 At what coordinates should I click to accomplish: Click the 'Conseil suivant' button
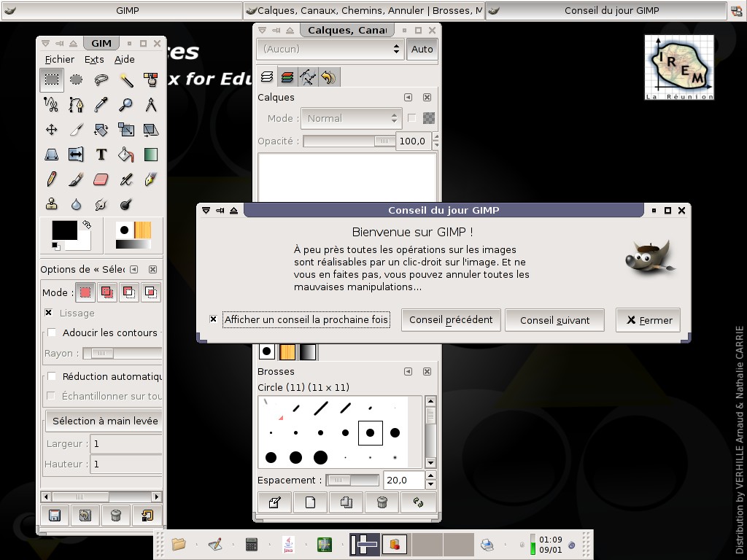tap(554, 320)
